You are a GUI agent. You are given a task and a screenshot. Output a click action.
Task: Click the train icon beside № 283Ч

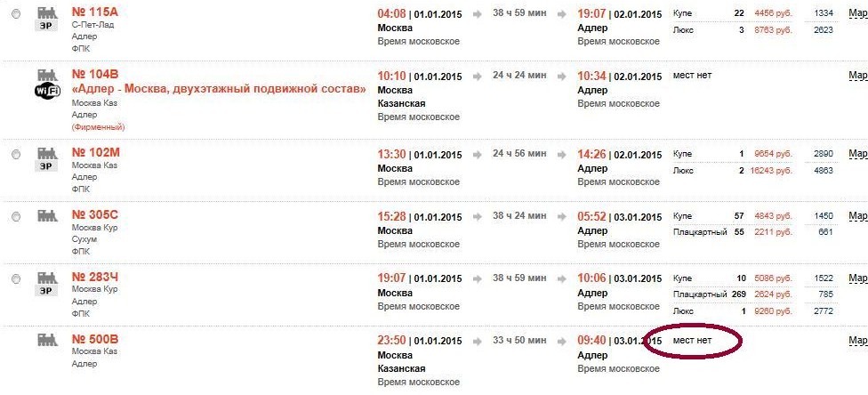point(45,278)
